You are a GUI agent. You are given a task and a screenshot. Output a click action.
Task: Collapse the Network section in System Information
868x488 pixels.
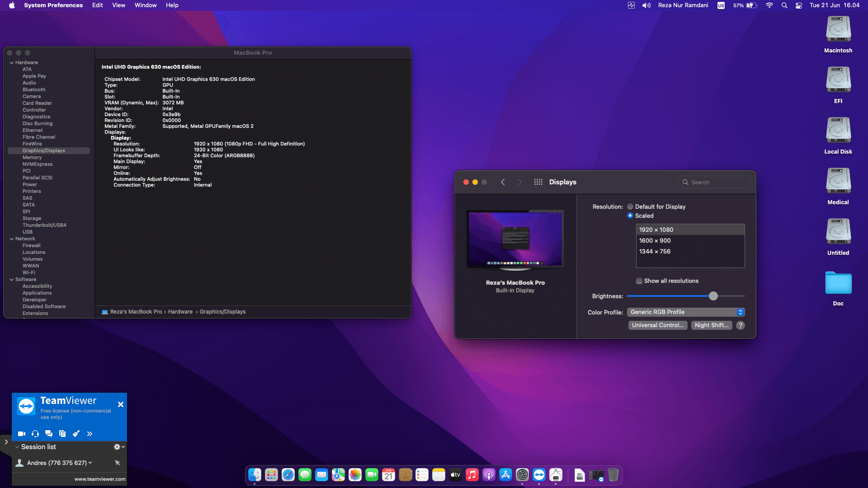point(11,239)
